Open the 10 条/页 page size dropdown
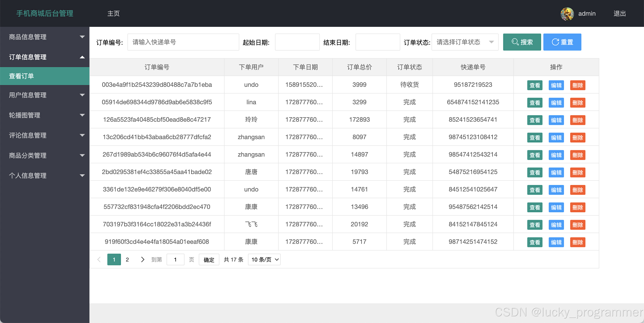This screenshot has height=323, width=644. [x=264, y=259]
